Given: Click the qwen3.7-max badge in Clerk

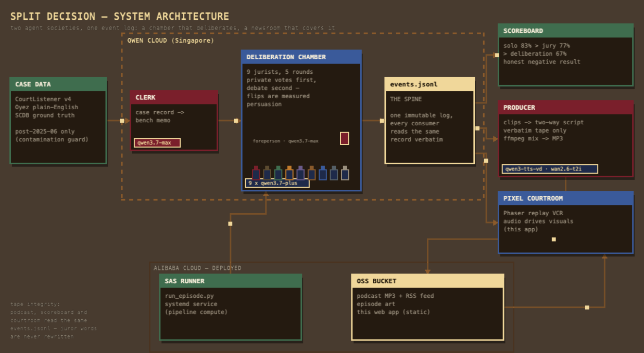Looking at the screenshot, I should pos(157,142).
